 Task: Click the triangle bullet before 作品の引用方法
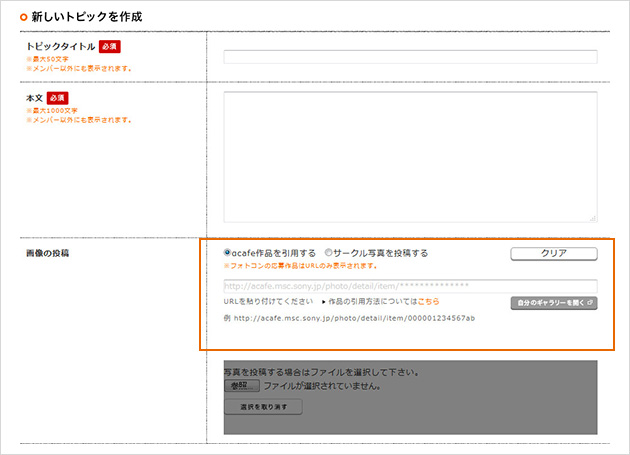coord(324,301)
